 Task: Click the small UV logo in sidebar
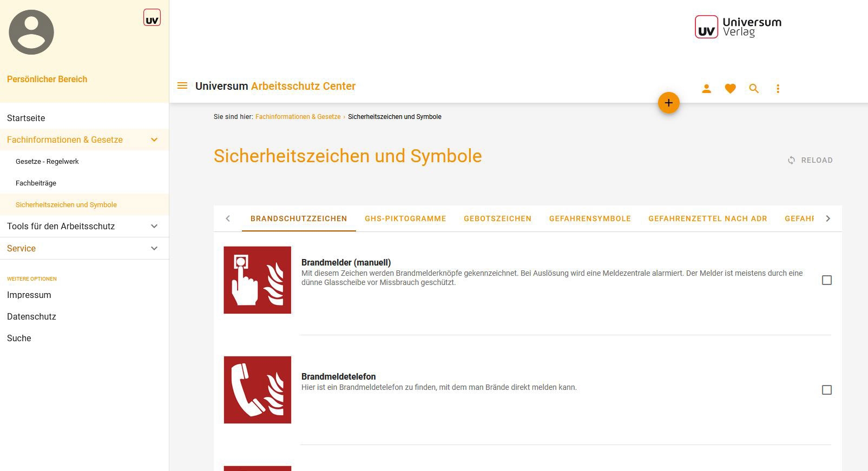[x=152, y=18]
